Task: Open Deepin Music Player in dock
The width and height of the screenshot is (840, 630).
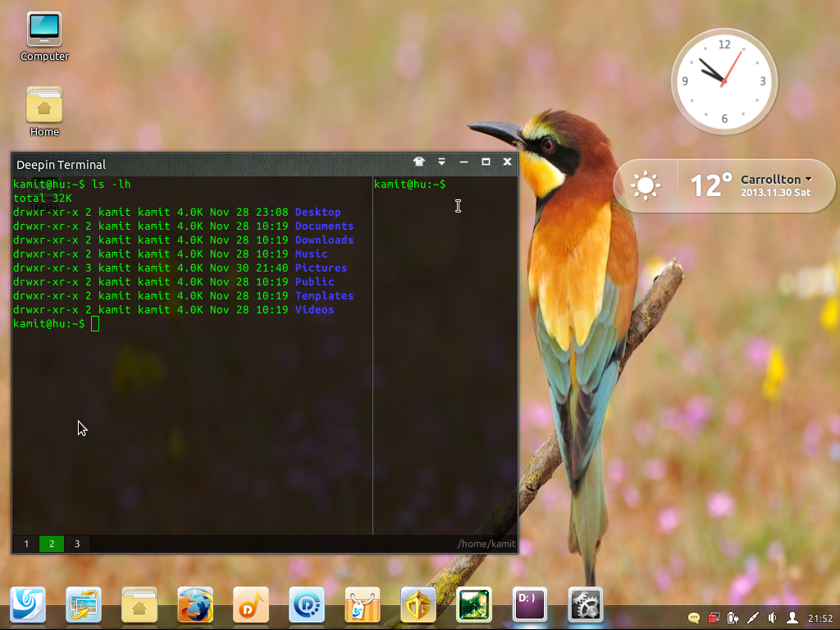Action: click(x=251, y=605)
